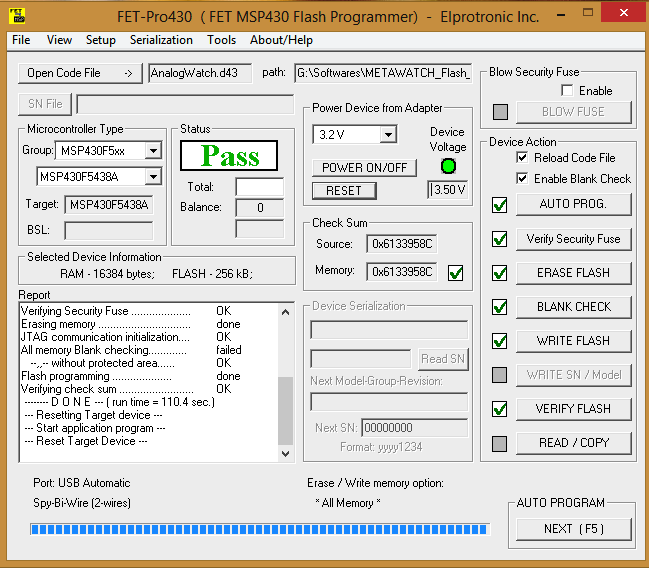The image size is (649, 568).
Task: Click the 3.50 V voltage readout
Action: 448,190
